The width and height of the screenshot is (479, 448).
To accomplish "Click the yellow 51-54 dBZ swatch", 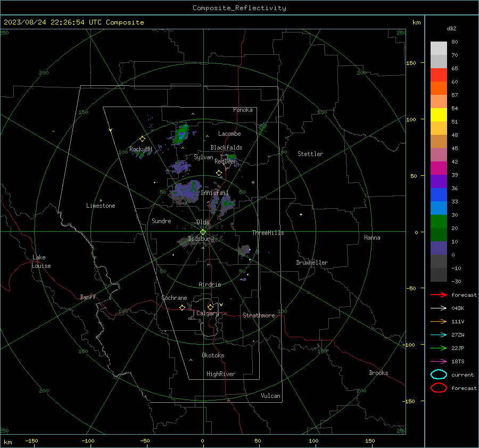I will (439, 115).
